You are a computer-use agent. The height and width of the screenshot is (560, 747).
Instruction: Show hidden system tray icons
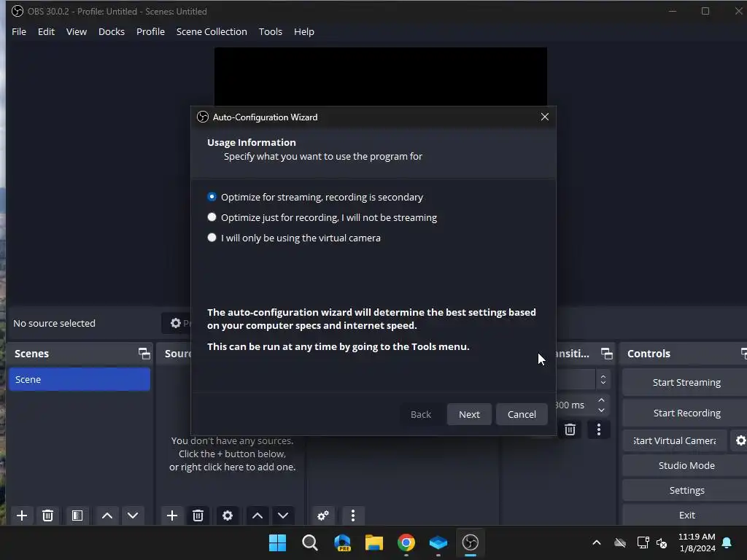point(597,542)
